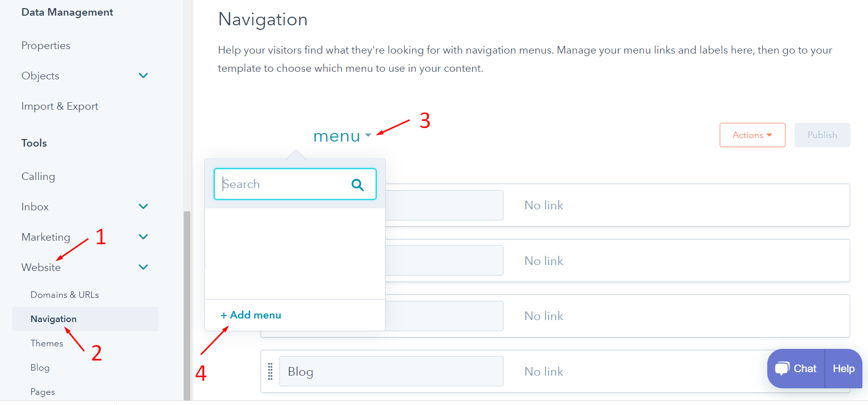This screenshot has height=405, width=868.
Task: Open the menu name dropdown
Action: click(x=342, y=136)
